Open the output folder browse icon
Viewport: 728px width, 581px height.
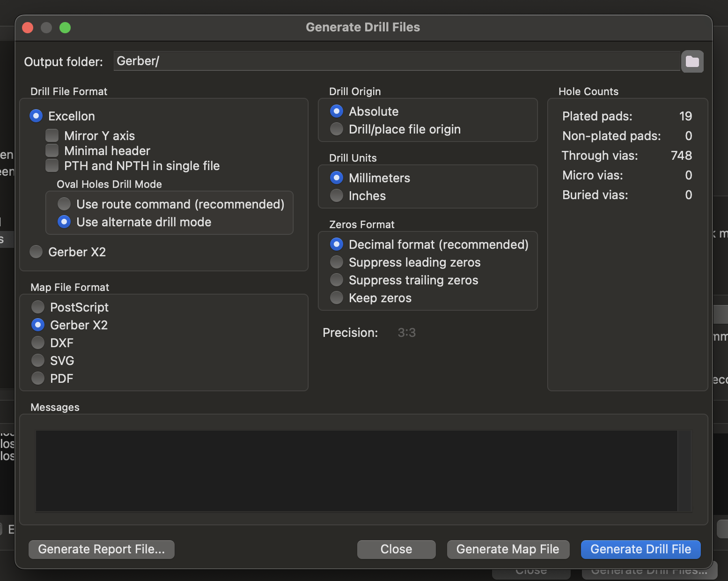coord(692,61)
